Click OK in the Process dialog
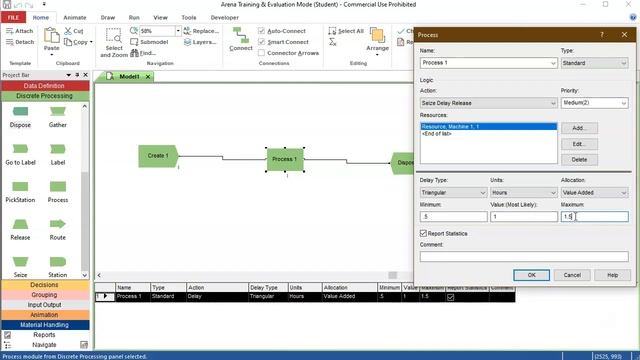Image resolution: width=640 pixels, height=360 pixels. [x=531, y=275]
